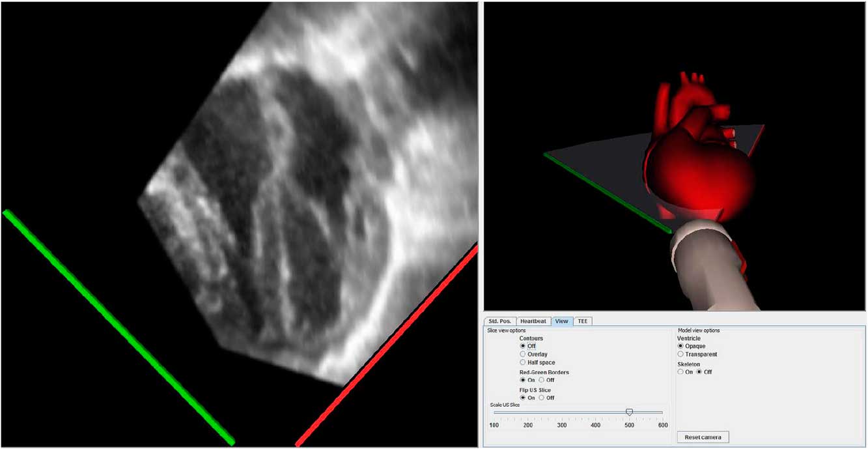Screen dimensions: 868x449
Task: Set Ventricle display to Opaque
Action: click(680, 345)
